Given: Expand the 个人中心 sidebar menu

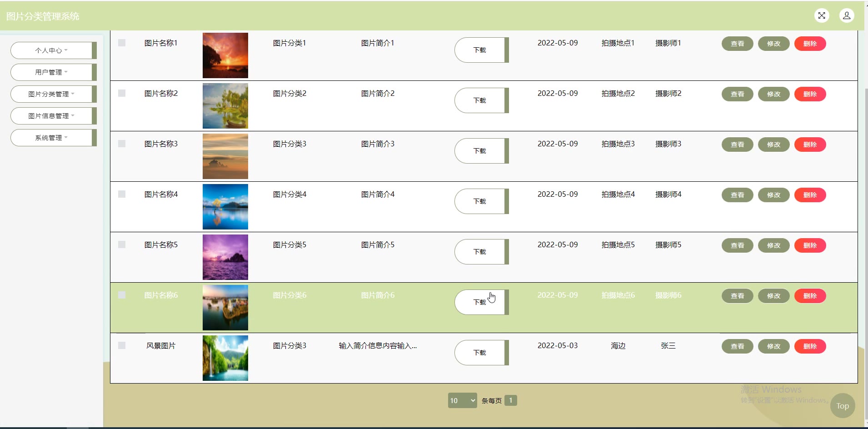Looking at the screenshot, I should tap(54, 50).
